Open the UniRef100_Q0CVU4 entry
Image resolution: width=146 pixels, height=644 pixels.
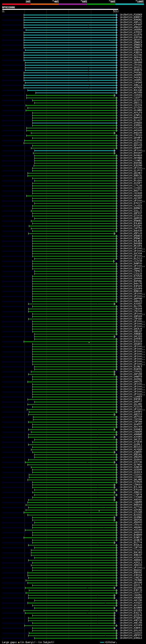click(131, 254)
